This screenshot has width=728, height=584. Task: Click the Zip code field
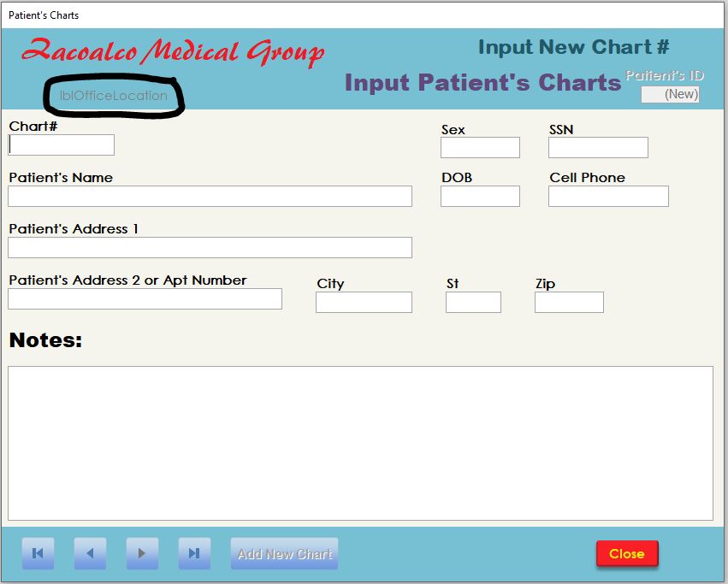[569, 302]
